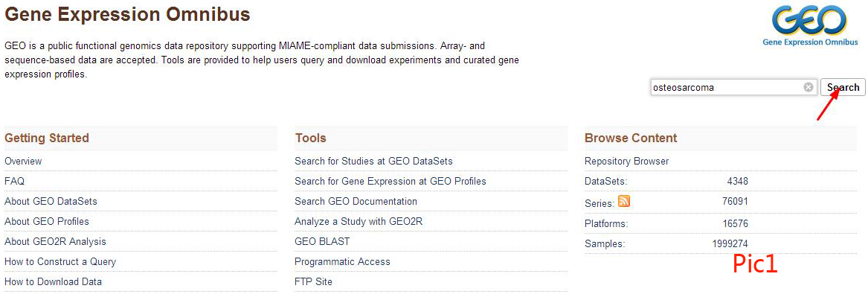Focus the osteosarcoma search field
This screenshot has width=868, height=300.
click(x=725, y=87)
